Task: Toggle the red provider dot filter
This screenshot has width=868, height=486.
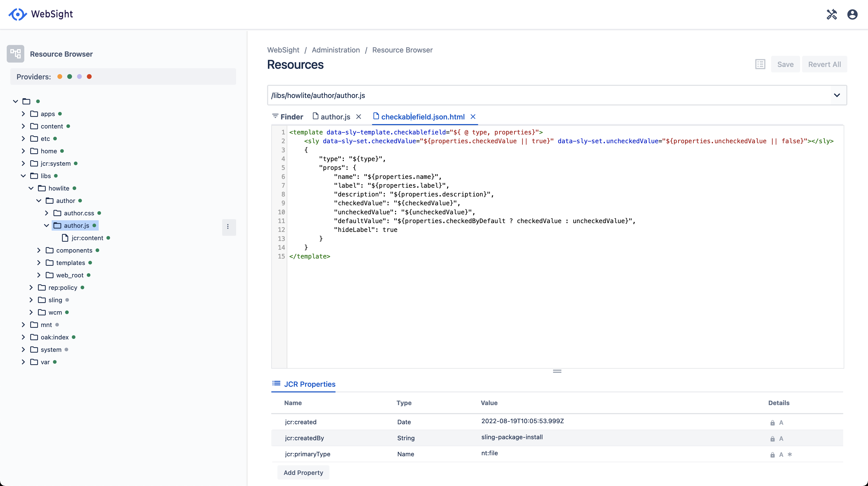Action: [x=89, y=77]
